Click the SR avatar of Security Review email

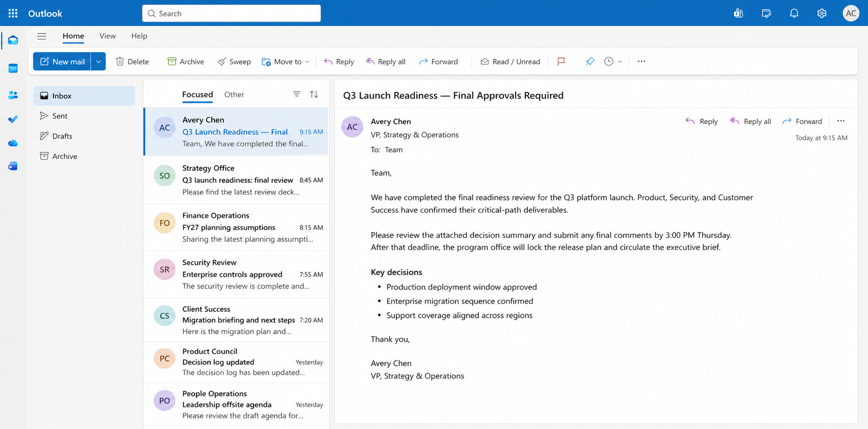pos(164,269)
